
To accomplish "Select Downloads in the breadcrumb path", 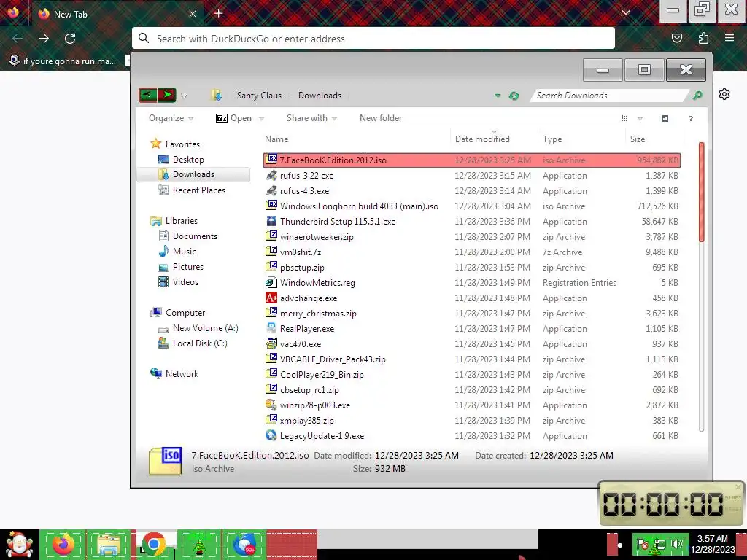I will click(320, 96).
